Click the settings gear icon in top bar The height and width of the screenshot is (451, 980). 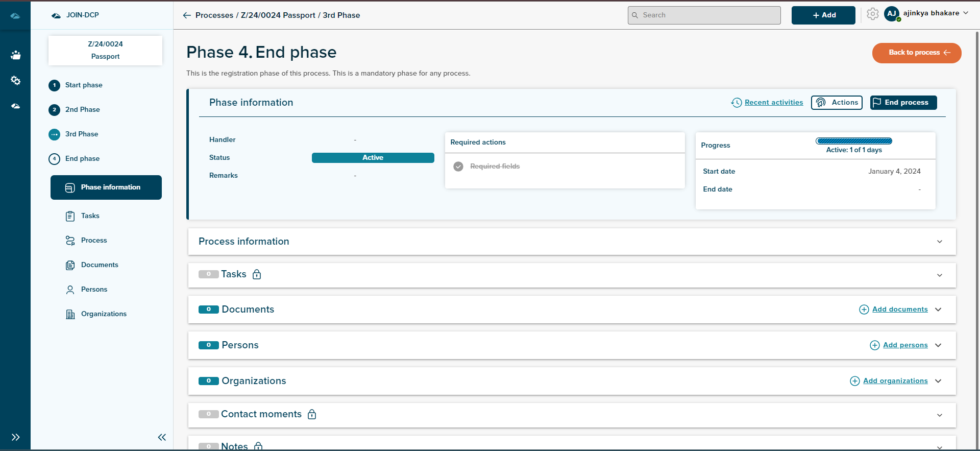[x=872, y=14]
